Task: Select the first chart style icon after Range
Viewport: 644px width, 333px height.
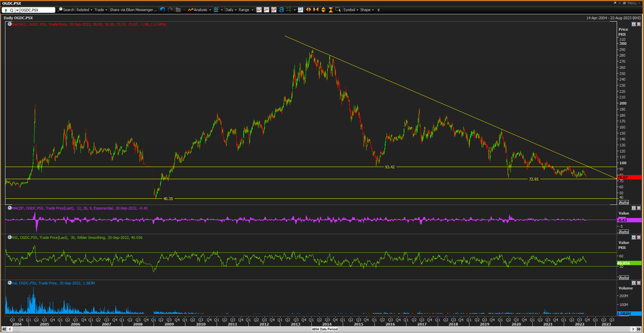Action: 259,10
